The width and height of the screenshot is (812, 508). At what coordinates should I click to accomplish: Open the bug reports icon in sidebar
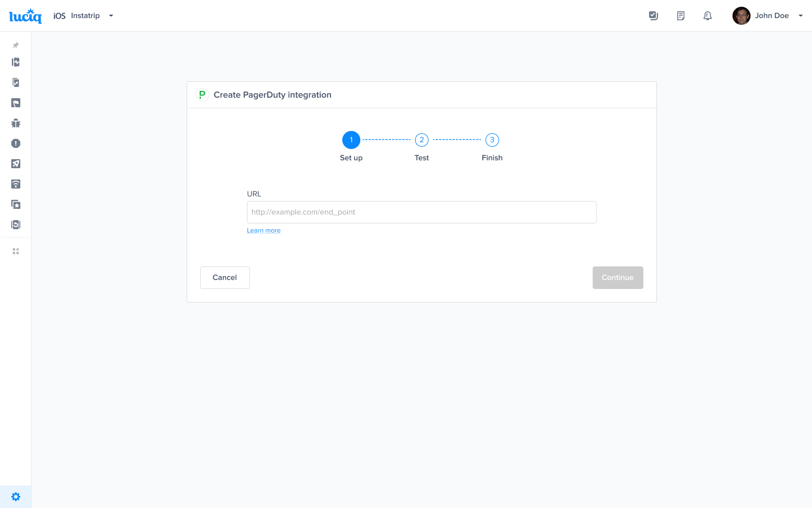[x=16, y=123]
